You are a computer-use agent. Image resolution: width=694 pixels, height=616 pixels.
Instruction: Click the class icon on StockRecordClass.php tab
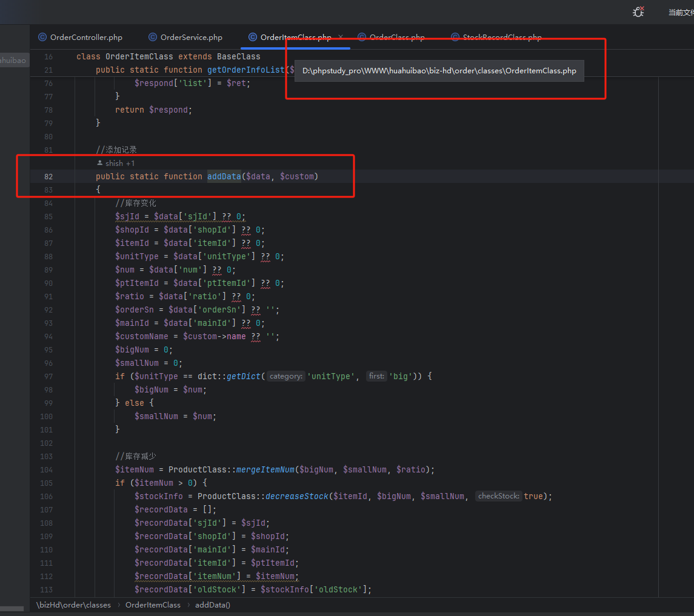pos(455,37)
